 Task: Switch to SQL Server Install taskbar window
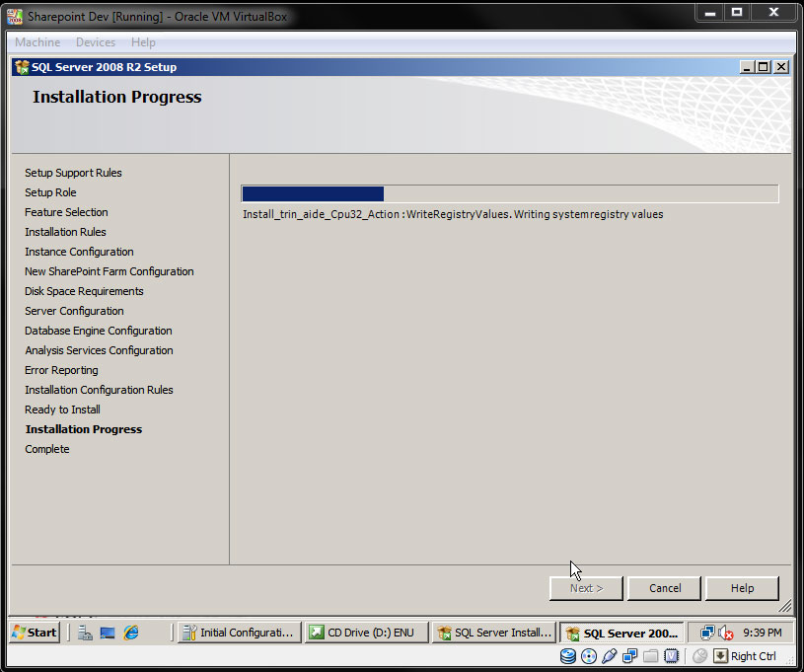tap(494, 633)
